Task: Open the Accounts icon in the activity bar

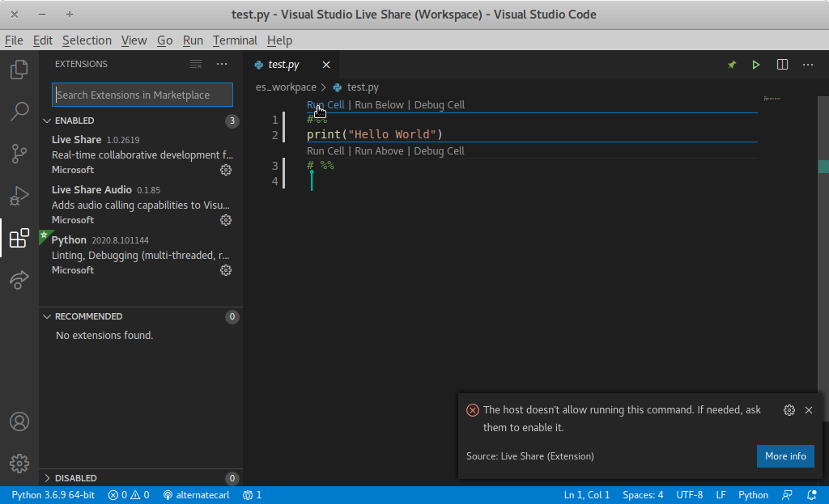Action: coord(19,421)
